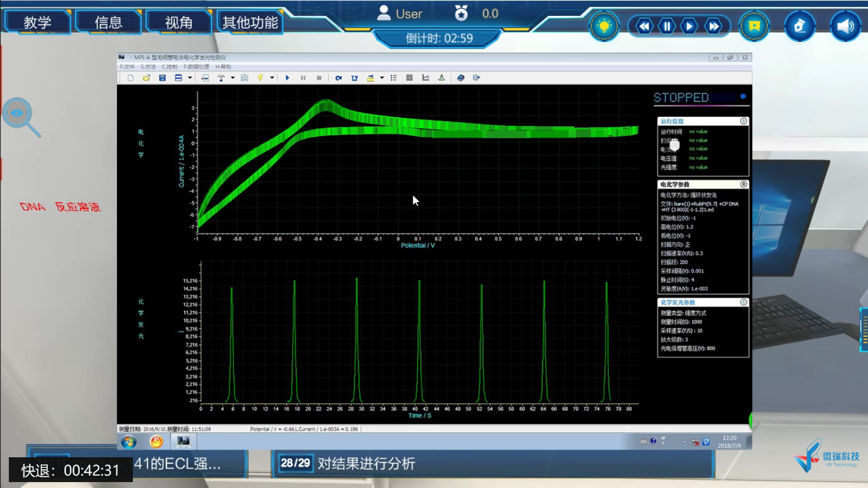Fast forward with double-right arrow button
The height and width of the screenshot is (488, 868).
click(714, 26)
